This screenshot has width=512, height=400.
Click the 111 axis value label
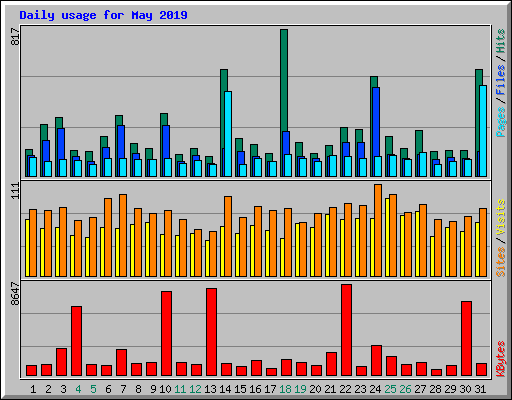[x=15, y=191]
